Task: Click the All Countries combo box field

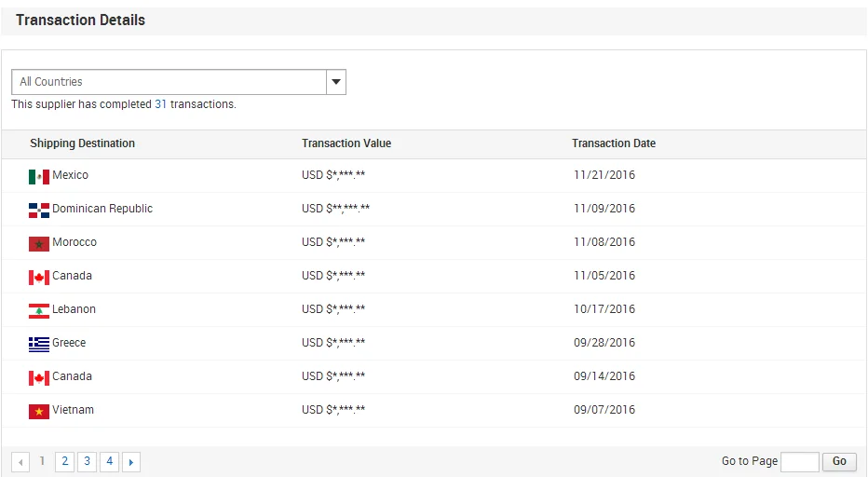Action: click(170, 82)
